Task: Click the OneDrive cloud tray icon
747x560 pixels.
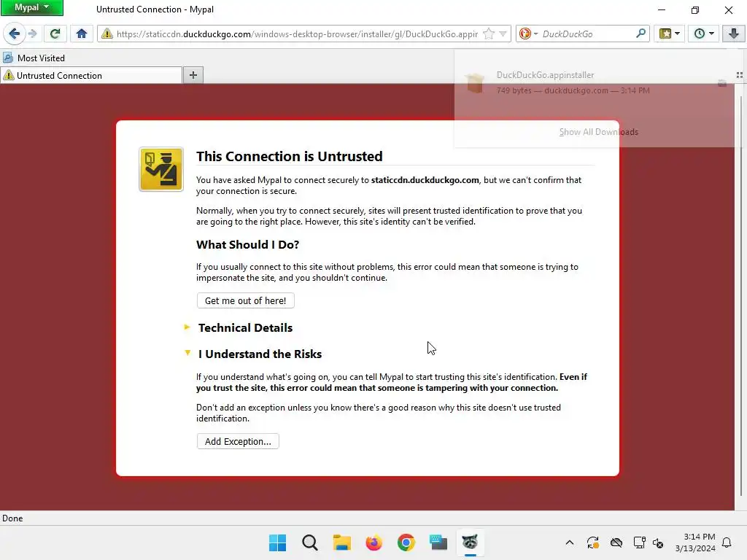Action: pyautogui.click(x=616, y=542)
